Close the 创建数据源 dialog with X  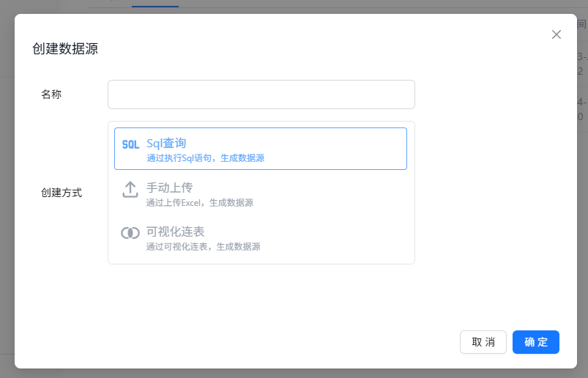pyautogui.click(x=556, y=34)
